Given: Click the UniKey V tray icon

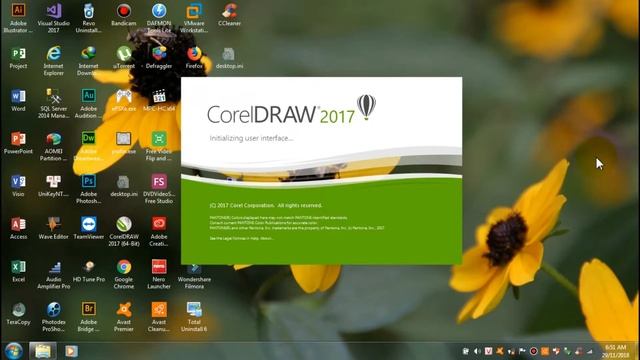Looking at the screenshot, I should coord(488,351).
